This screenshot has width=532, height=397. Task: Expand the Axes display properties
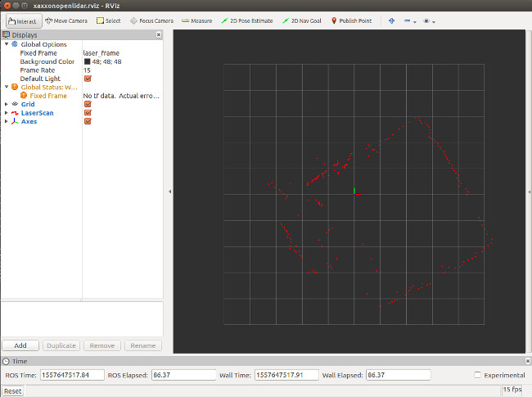[6, 121]
